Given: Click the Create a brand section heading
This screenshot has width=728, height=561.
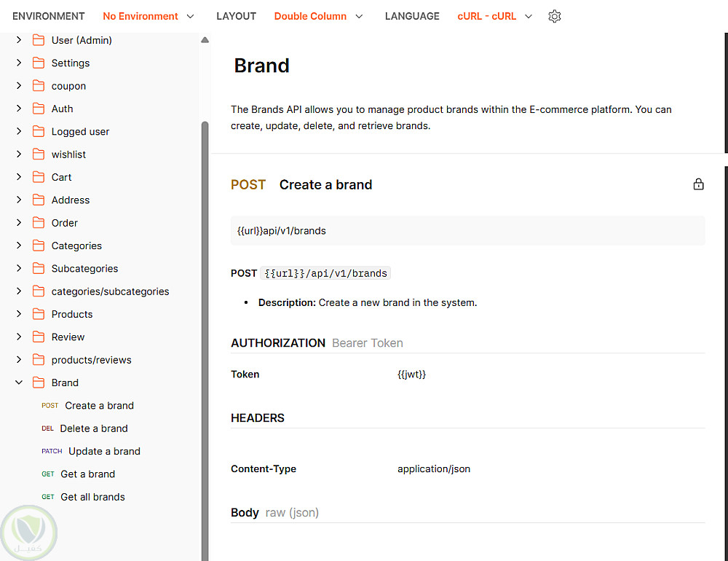Looking at the screenshot, I should pyautogui.click(x=325, y=185).
